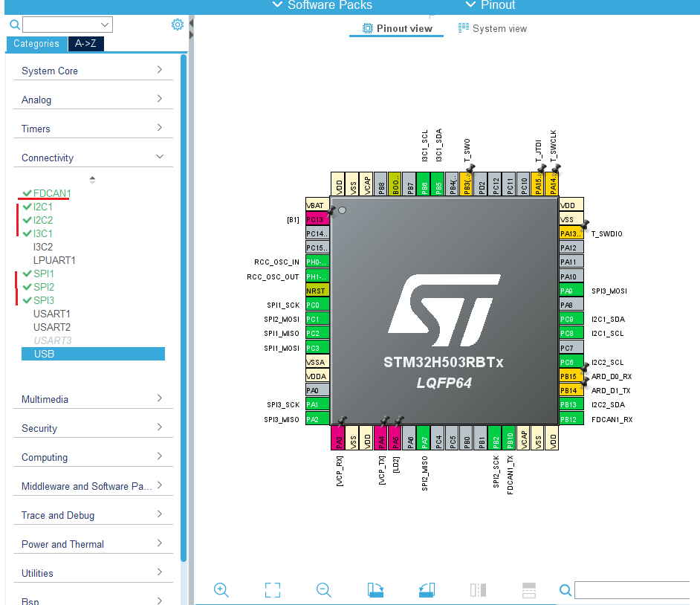The height and width of the screenshot is (605, 700).
Task: Expand the Security category
Action: tap(93, 428)
